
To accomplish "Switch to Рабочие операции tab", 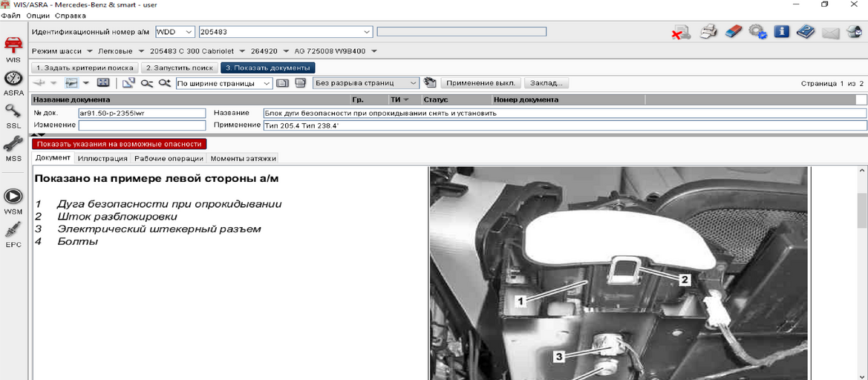I will (x=169, y=158).
